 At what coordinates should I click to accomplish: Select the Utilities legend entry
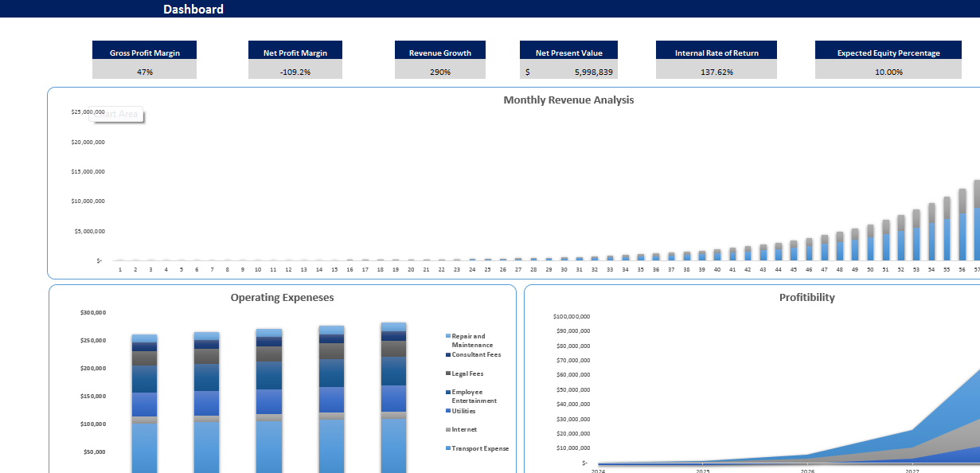pyautogui.click(x=463, y=410)
